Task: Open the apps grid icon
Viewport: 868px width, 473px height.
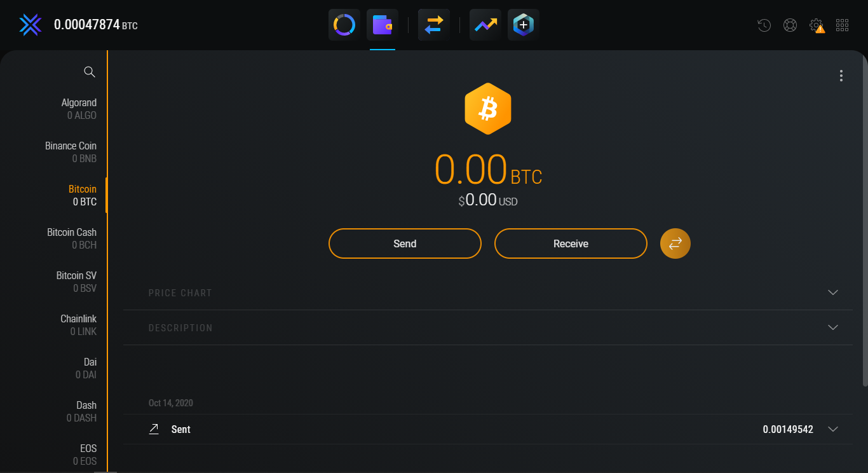Action: [843, 25]
